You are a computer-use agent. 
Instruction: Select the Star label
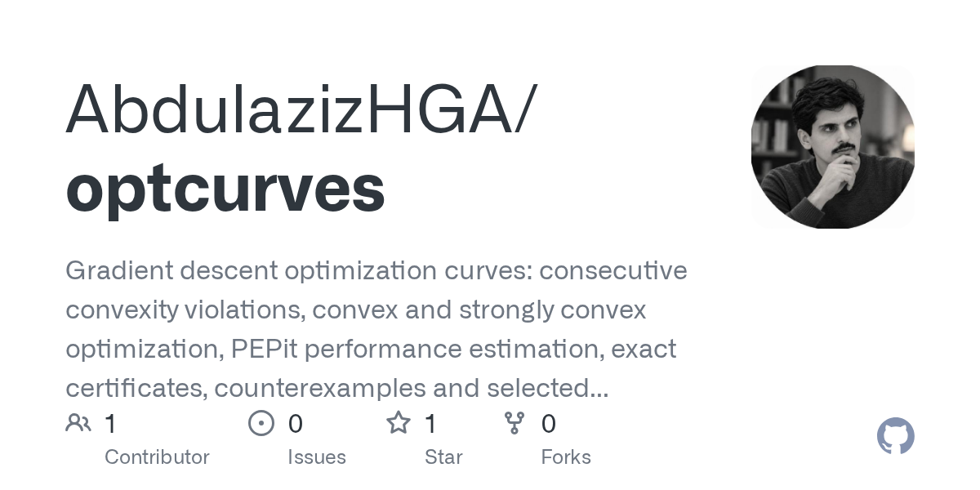tap(443, 457)
